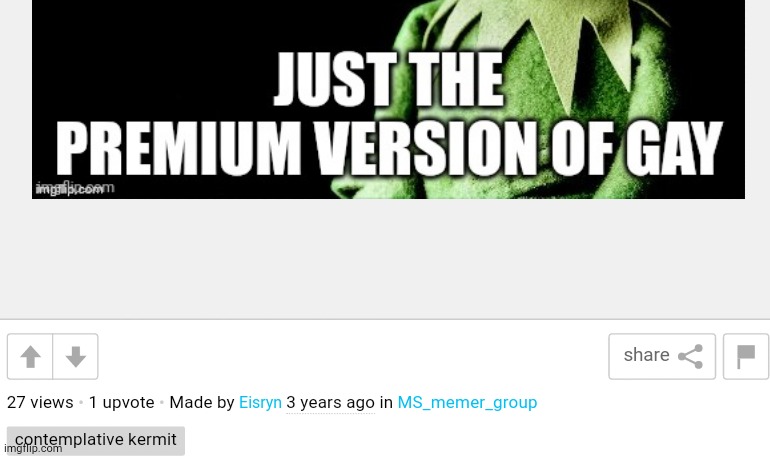Open the contemplative kermit tag
Image resolution: width=770 pixels, height=457 pixels.
click(96, 440)
